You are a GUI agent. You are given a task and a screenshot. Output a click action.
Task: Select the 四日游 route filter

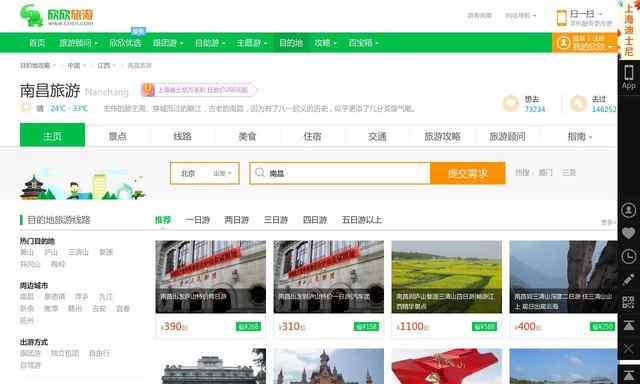[315, 220]
